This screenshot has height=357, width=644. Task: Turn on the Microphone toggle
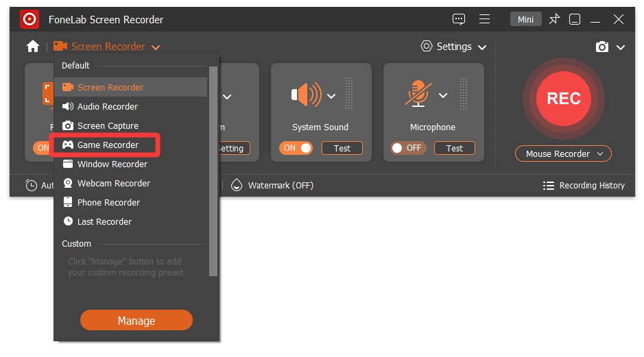tap(408, 148)
